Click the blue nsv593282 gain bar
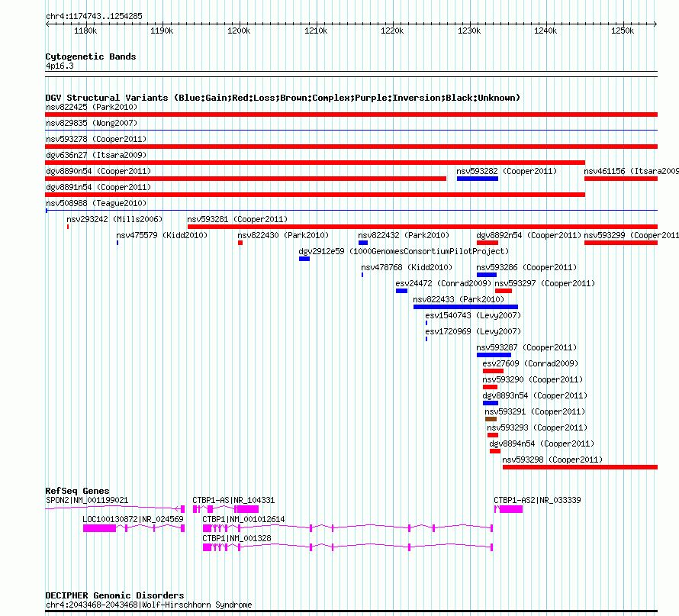679x616 pixels. click(478, 179)
